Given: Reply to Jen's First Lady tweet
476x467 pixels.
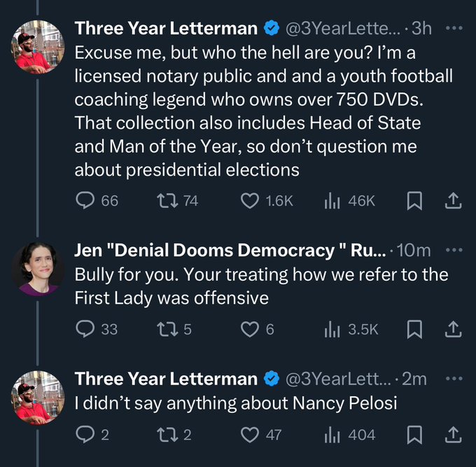Looking at the screenshot, I should pos(85,328).
